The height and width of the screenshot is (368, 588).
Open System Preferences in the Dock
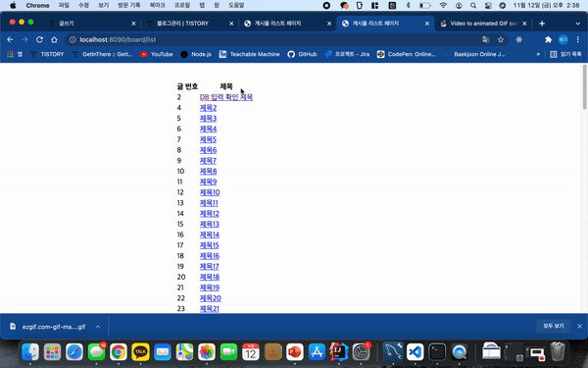(361, 352)
